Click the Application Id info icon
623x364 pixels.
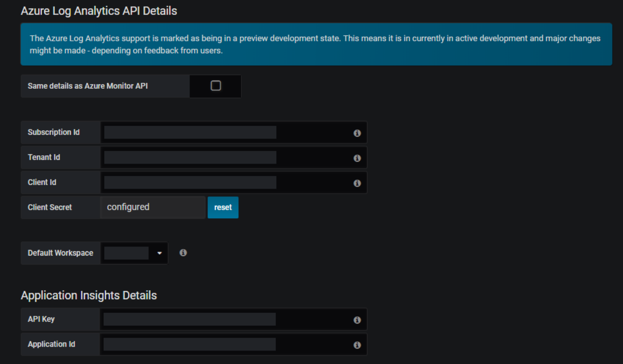[357, 345]
